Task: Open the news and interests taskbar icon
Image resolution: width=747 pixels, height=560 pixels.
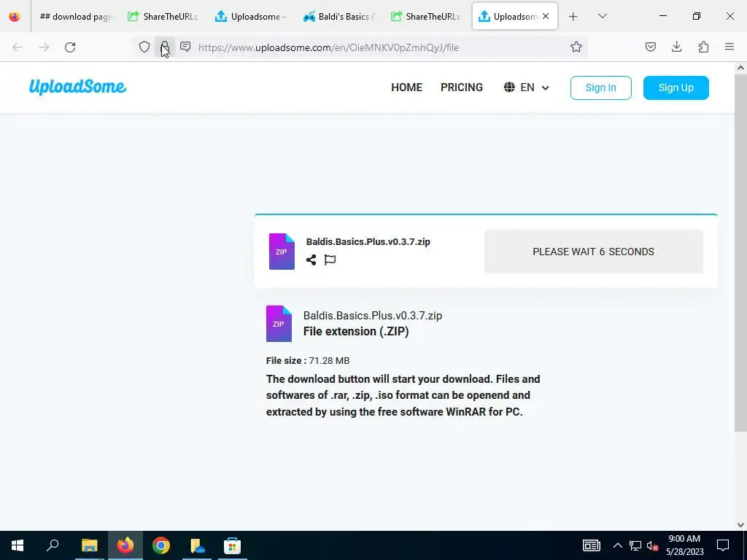Action: pyautogui.click(x=591, y=545)
